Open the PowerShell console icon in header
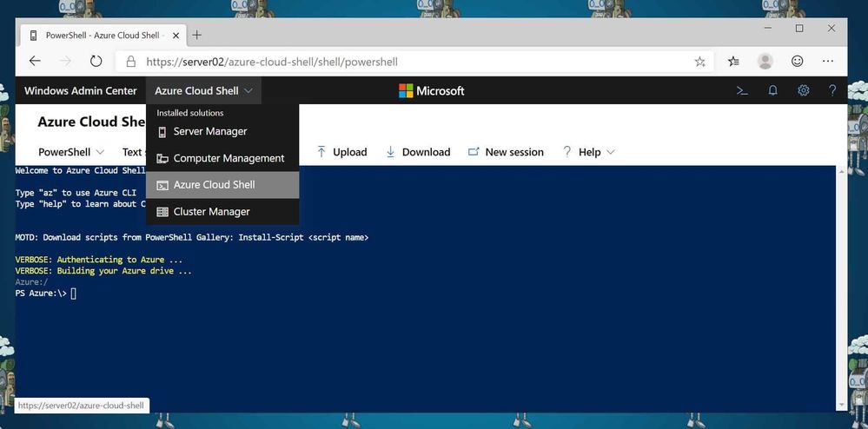The width and height of the screenshot is (868, 429). pos(742,91)
